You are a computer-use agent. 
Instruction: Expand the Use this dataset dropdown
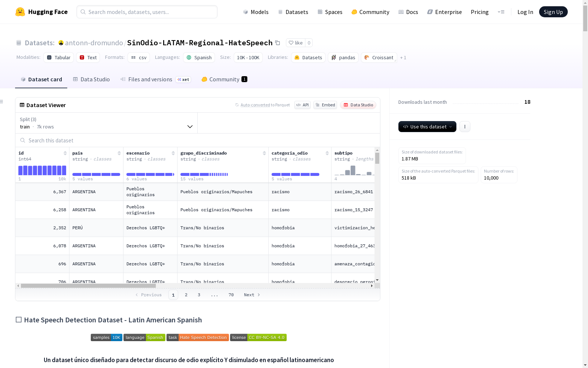pyautogui.click(x=427, y=127)
